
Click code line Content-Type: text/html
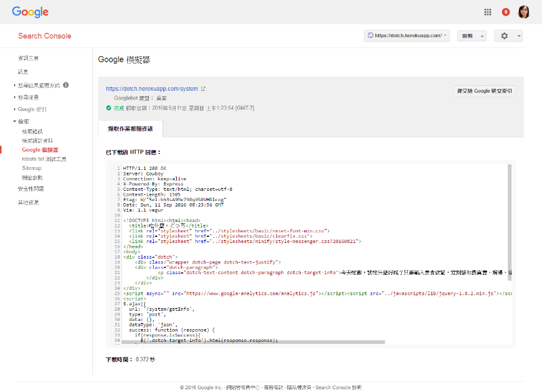[178, 189]
